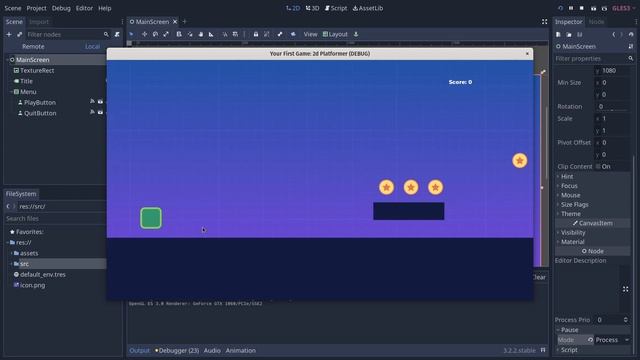Image resolution: width=640 pixels, height=360 pixels.
Task: Activate the Select Mode tool
Action: (131, 34)
